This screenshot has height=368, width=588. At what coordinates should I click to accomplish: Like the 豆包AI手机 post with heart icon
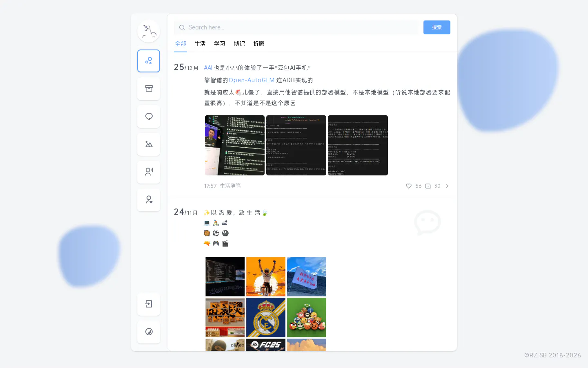click(409, 186)
